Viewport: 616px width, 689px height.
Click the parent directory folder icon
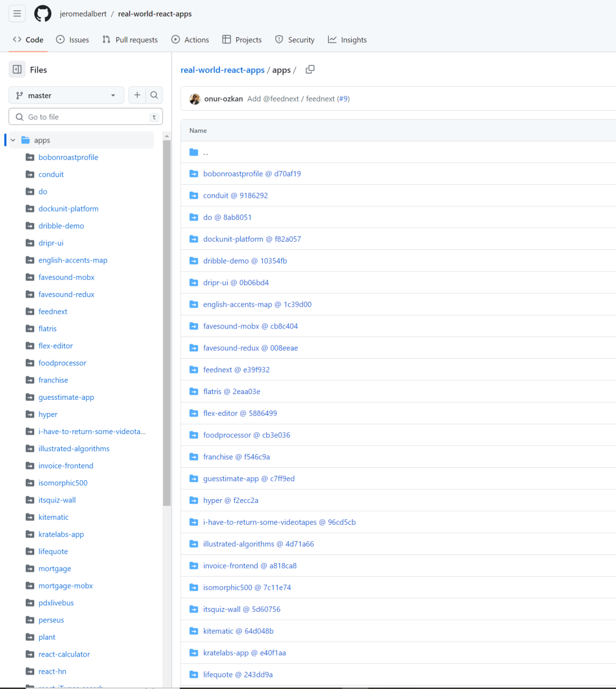pos(193,152)
